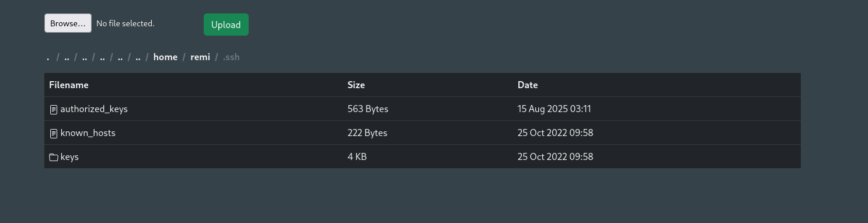The image size is (868, 223).
Task: Click the Size column header
Action: point(356,85)
